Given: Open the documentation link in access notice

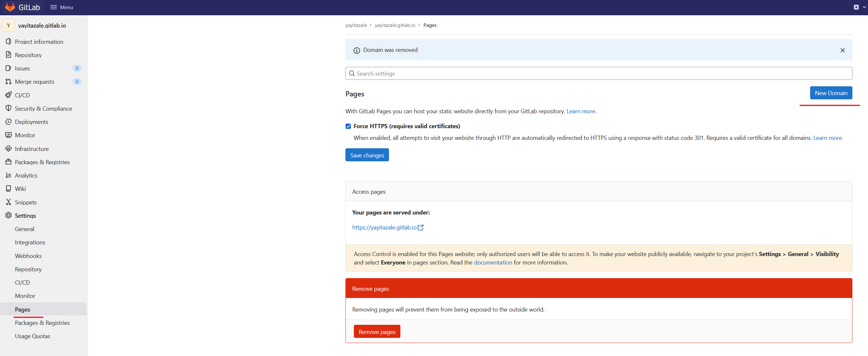Looking at the screenshot, I should pyautogui.click(x=493, y=262).
